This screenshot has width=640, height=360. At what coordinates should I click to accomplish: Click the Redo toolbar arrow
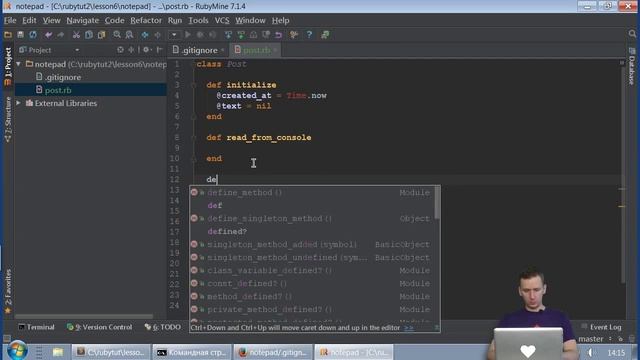tap(60, 35)
